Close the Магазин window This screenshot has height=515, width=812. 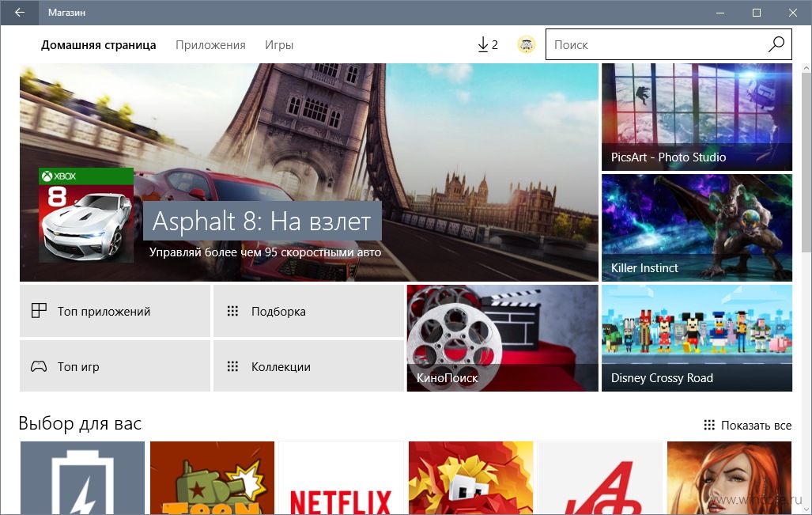pyautogui.click(x=793, y=13)
